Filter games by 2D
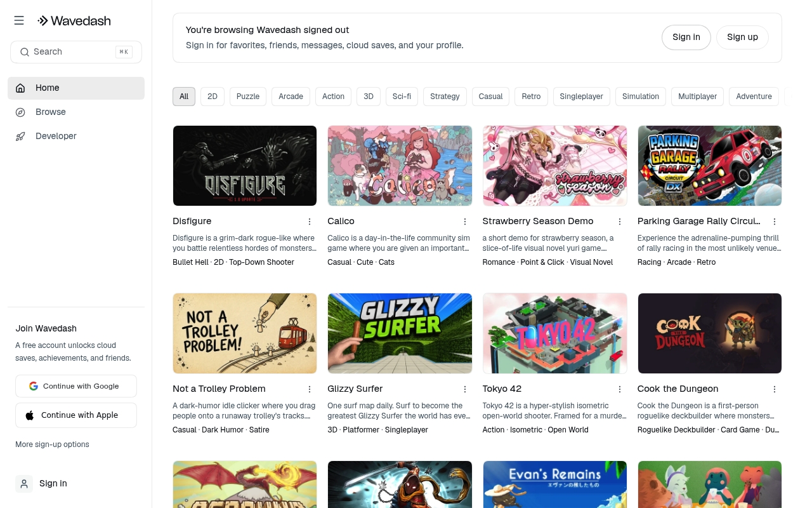812x508 pixels. click(213, 97)
